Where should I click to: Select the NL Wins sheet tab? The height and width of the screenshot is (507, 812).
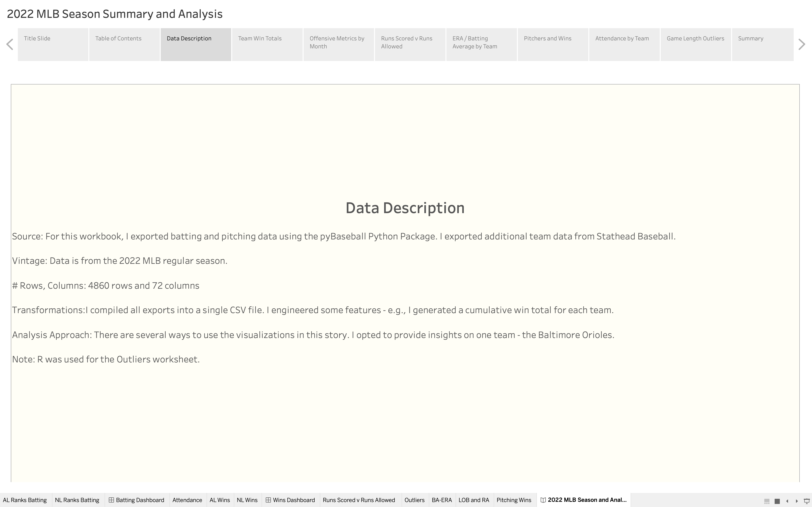(247, 500)
